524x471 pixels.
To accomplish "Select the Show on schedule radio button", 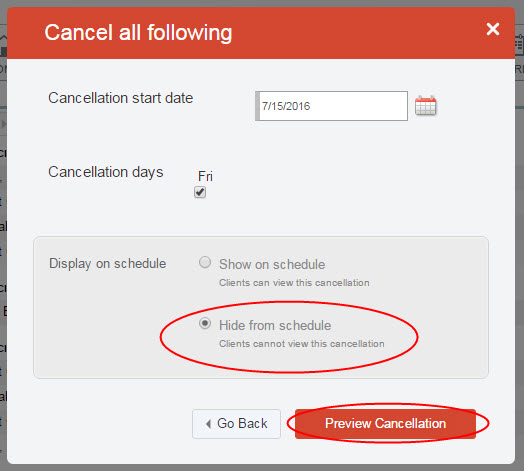I will click(x=205, y=262).
